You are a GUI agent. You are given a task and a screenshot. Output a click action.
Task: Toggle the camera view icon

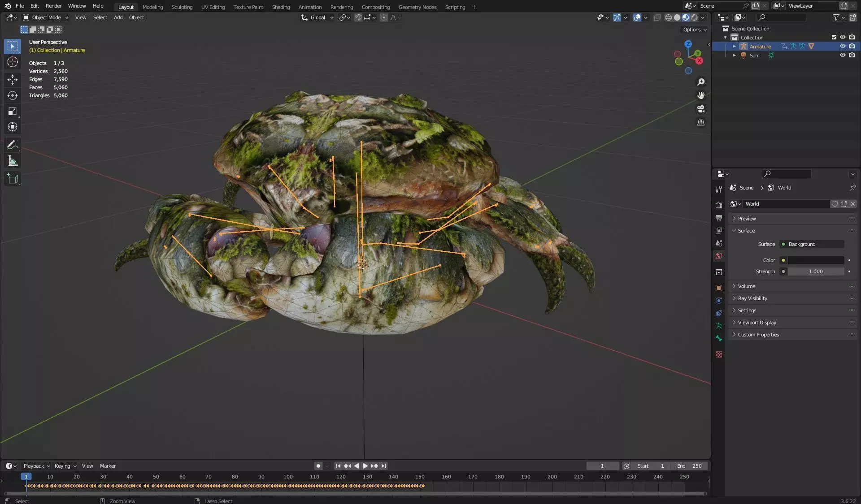pos(701,109)
